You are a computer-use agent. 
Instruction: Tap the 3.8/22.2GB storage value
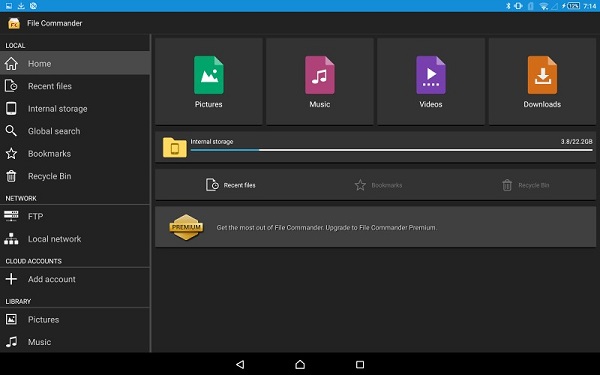pos(576,142)
